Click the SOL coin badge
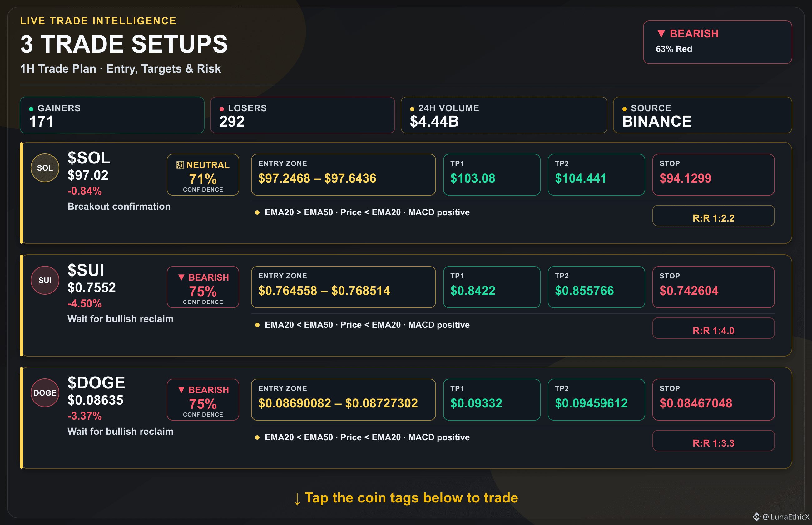Viewport: 812px width, 525px height. point(45,168)
